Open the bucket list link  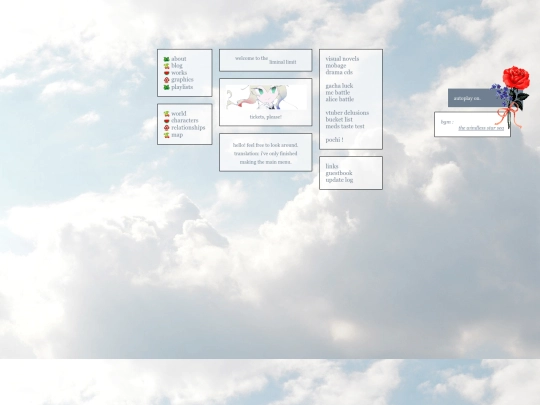(x=339, y=120)
